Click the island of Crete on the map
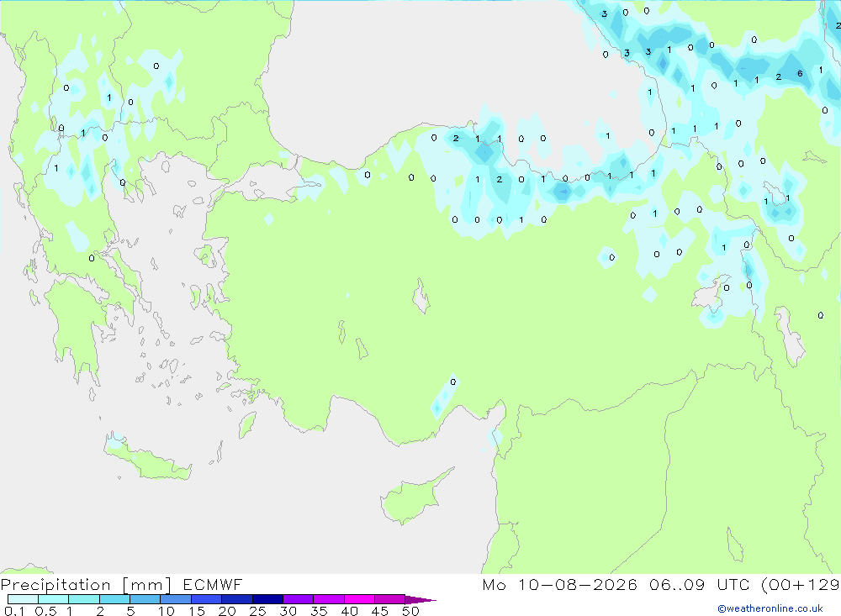 coord(145,457)
